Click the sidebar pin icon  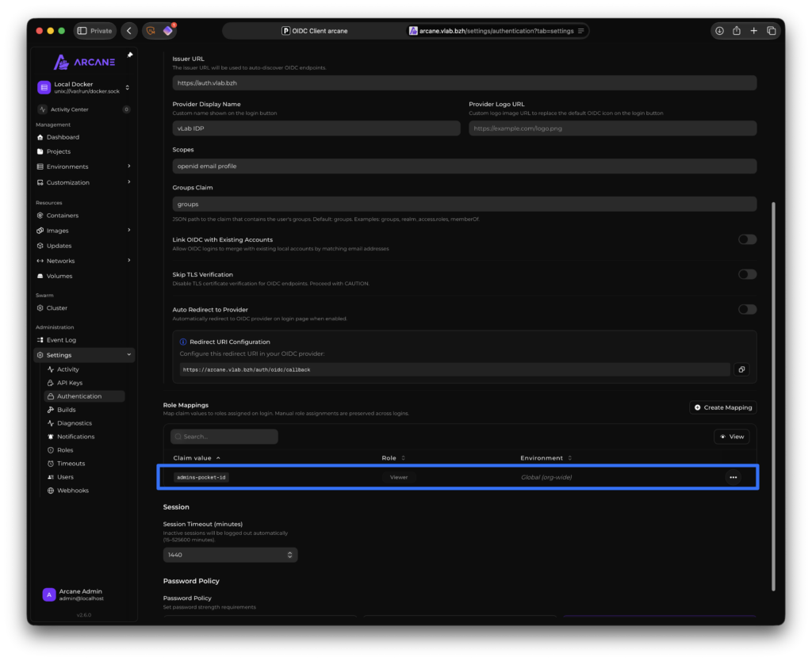coord(130,55)
